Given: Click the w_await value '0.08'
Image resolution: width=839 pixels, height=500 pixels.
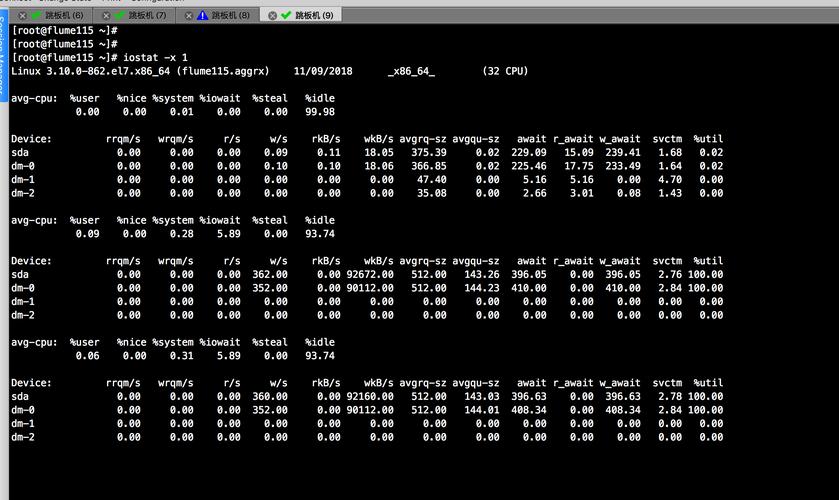Looking at the screenshot, I should (629, 193).
